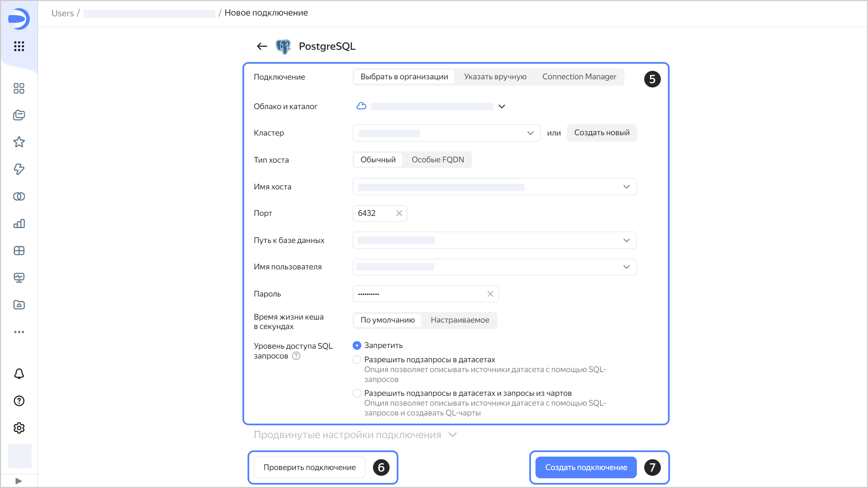Switch to Connection Manager tab
Viewport: 868px width, 488px height.
pyautogui.click(x=579, y=77)
